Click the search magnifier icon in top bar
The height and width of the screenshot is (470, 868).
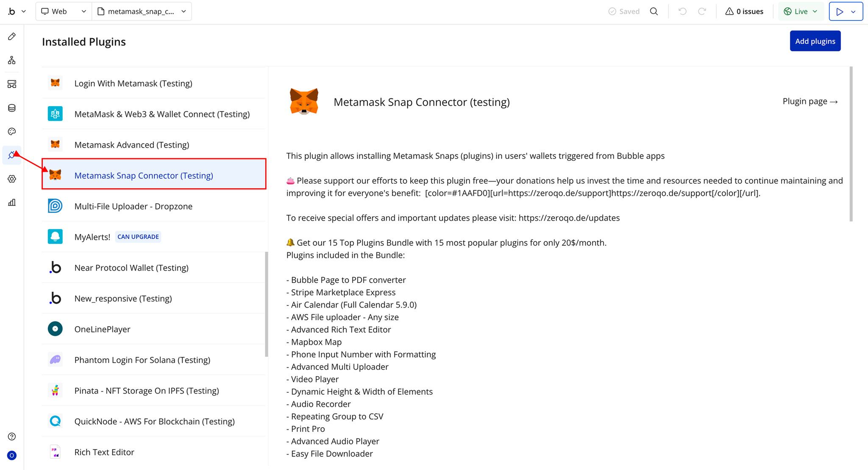pos(654,11)
